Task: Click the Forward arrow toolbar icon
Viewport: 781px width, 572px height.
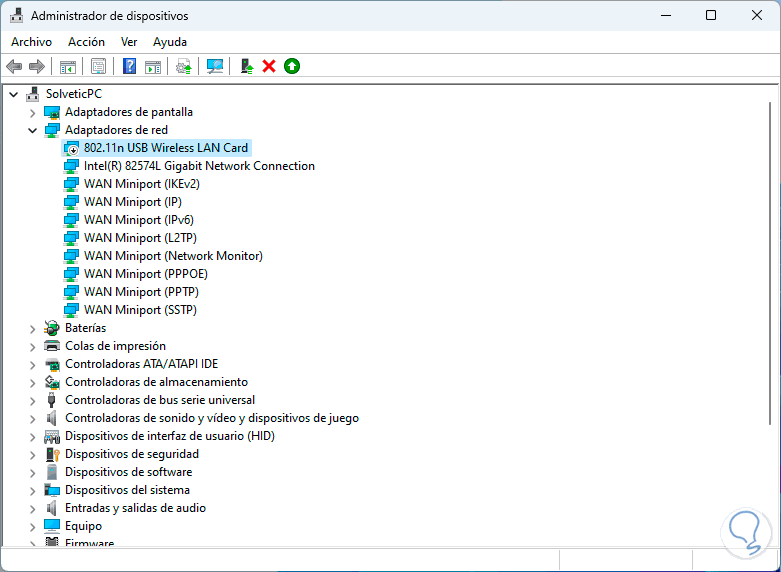Action: [37, 66]
